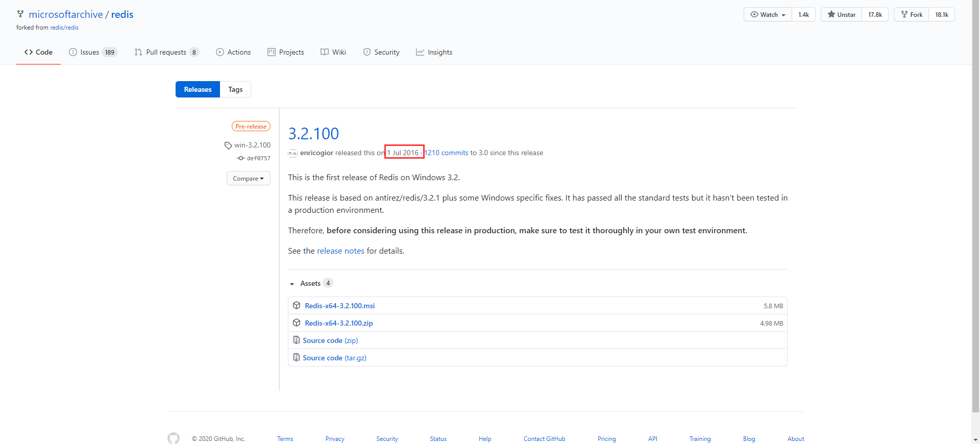Open the footer Security link
The width and height of the screenshot is (980, 444).
coord(387,439)
